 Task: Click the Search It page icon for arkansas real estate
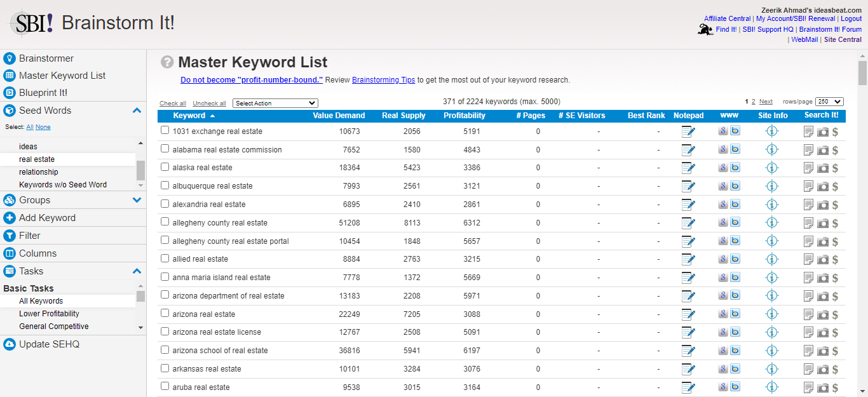coord(808,369)
